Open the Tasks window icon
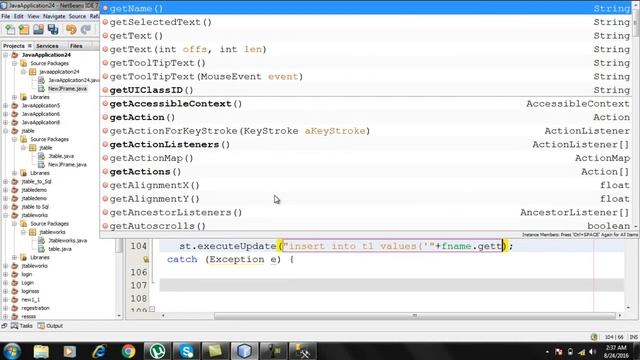The height and width of the screenshot is (360, 640). [15, 326]
